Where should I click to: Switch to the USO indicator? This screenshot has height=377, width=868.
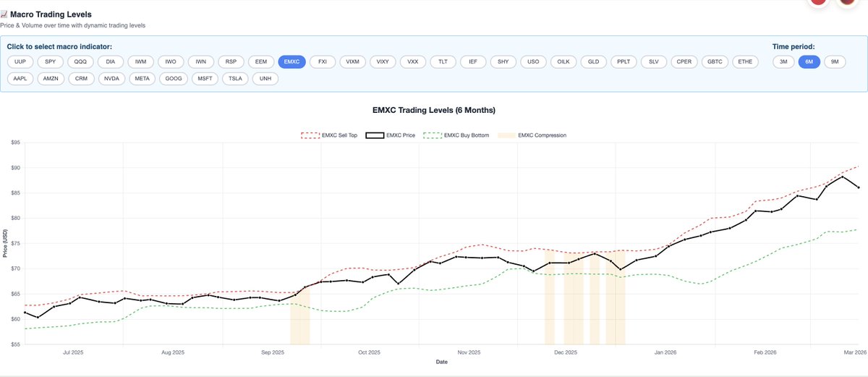pos(533,62)
